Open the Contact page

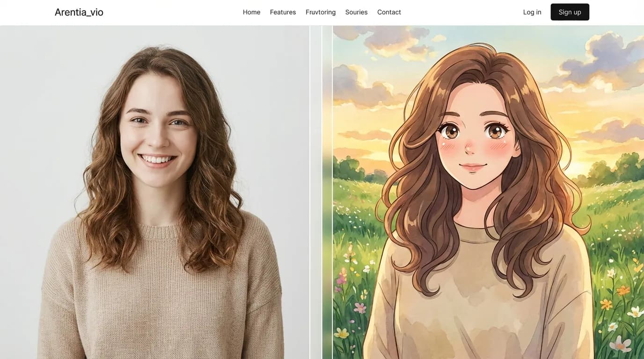[389, 12]
